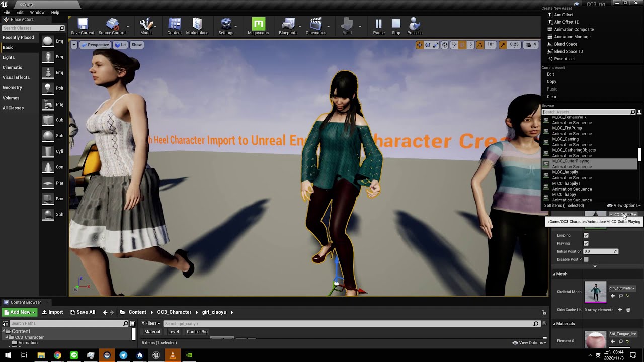The image size is (644, 362).
Task: Open the Help menu
Action: [55, 12]
